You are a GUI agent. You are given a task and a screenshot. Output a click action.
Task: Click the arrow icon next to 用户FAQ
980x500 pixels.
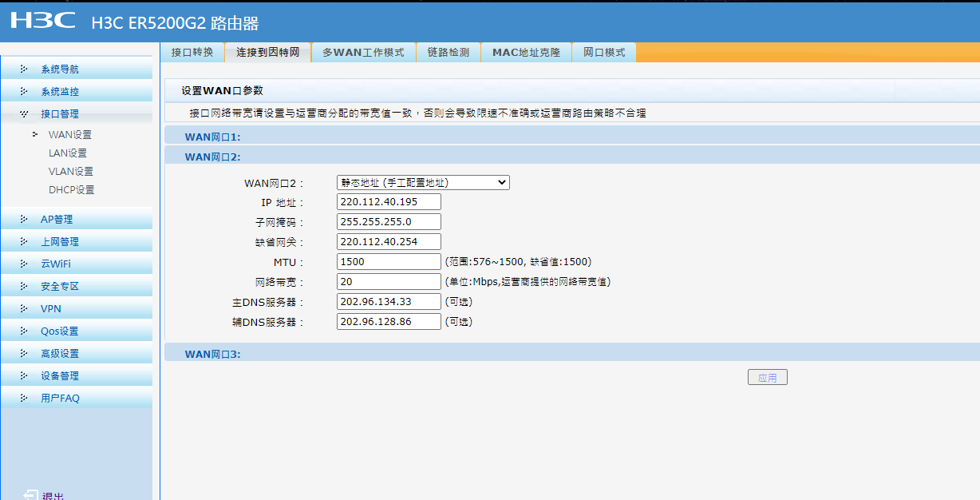point(24,399)
